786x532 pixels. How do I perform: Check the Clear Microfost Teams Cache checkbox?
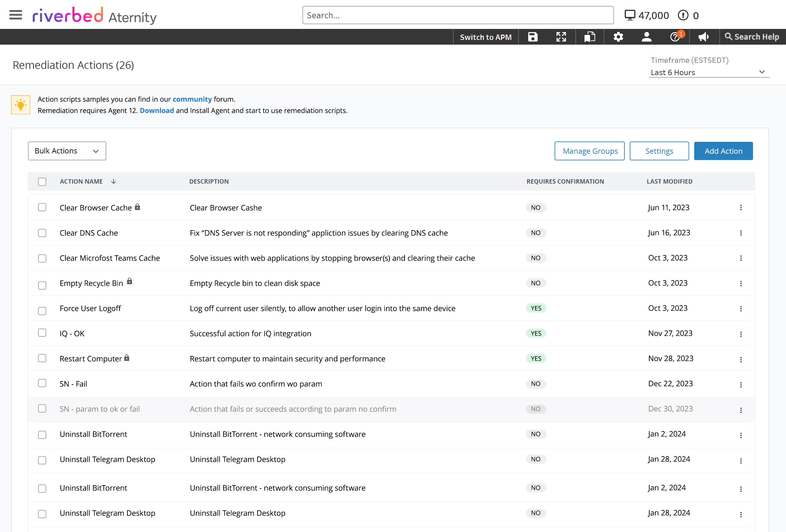(42, 258)
